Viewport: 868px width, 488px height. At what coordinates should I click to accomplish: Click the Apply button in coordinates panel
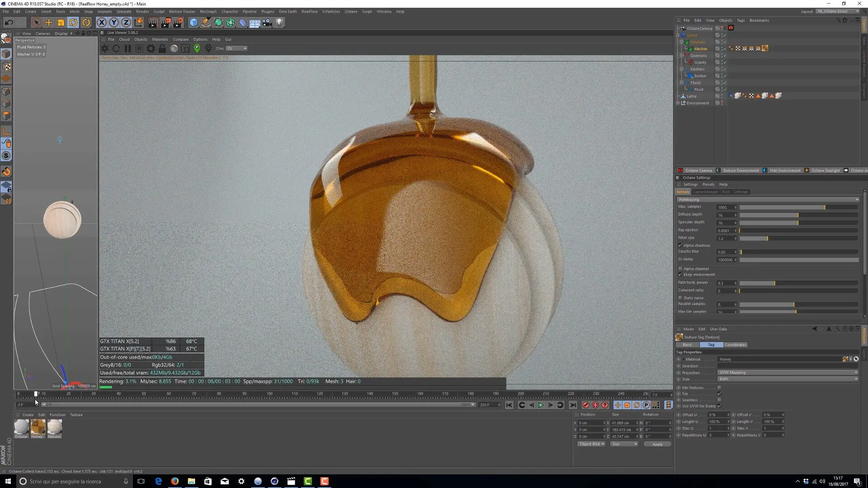(x=657, y=444)
